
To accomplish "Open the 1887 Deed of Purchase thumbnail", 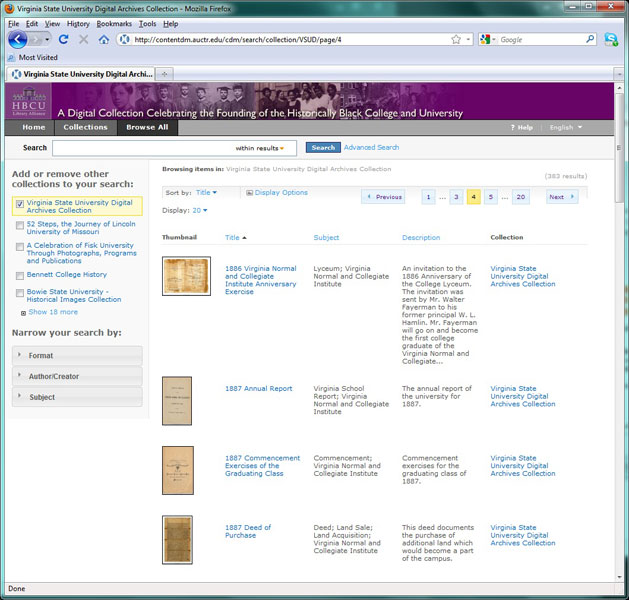I will [x=177, y=540].
